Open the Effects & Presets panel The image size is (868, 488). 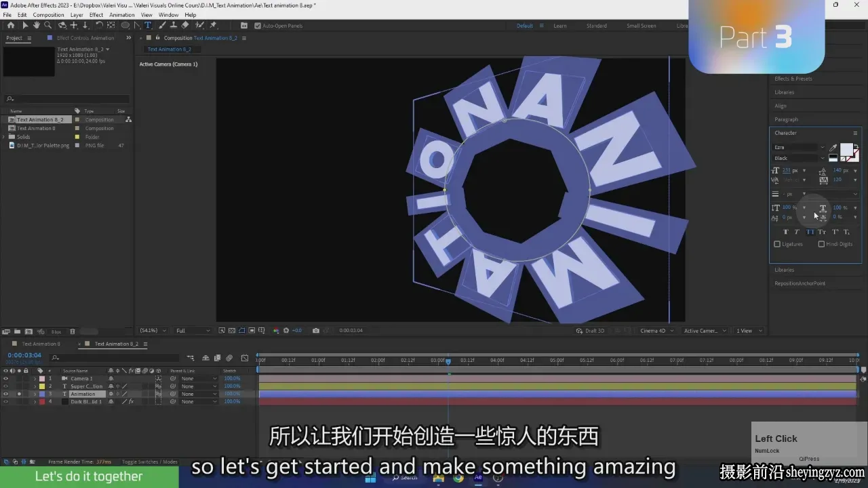793,79
